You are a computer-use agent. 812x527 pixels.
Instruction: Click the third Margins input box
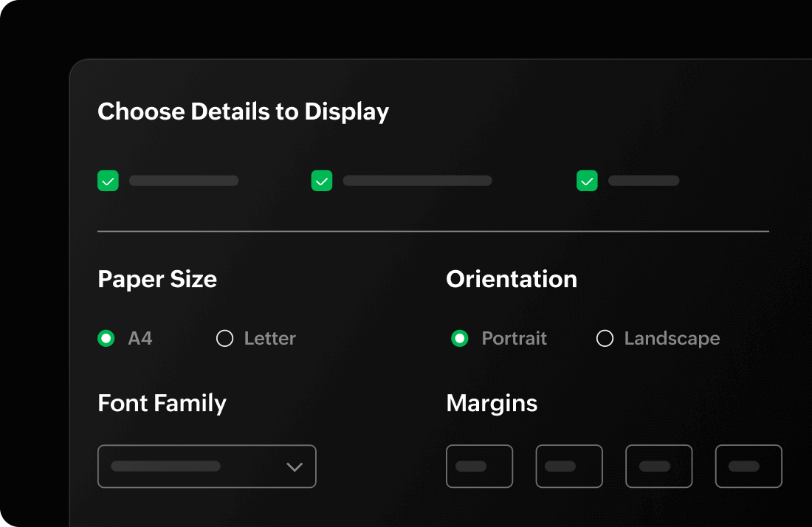[658, 466]
